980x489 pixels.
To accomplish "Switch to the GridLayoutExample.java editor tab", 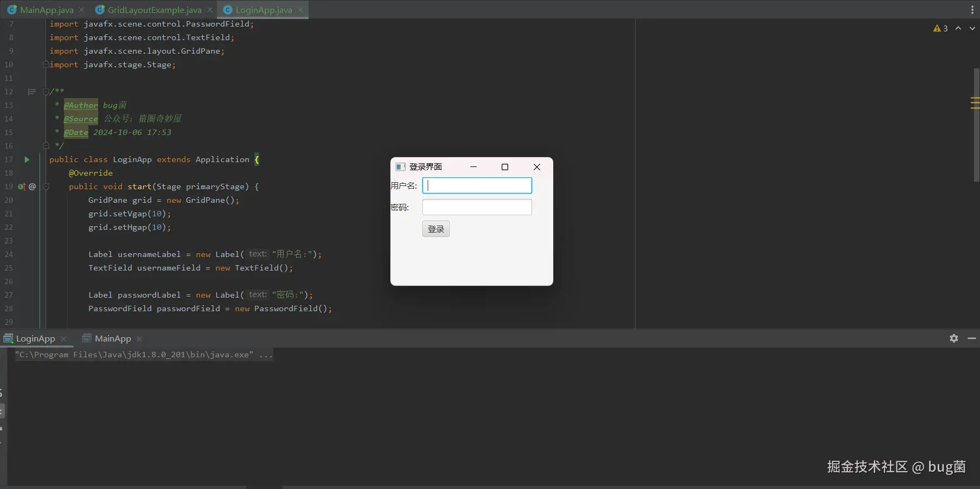I will coord(149,10).
